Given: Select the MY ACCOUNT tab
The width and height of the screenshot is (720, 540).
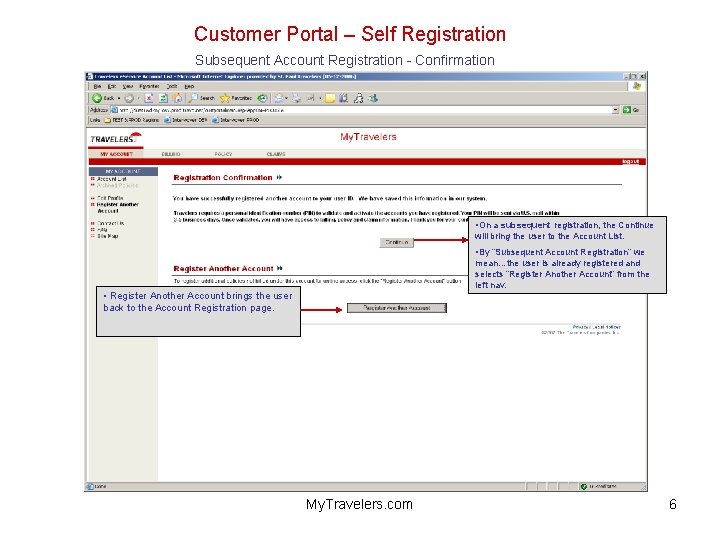Looking at the screenshot, I should (x=116, y=154).
